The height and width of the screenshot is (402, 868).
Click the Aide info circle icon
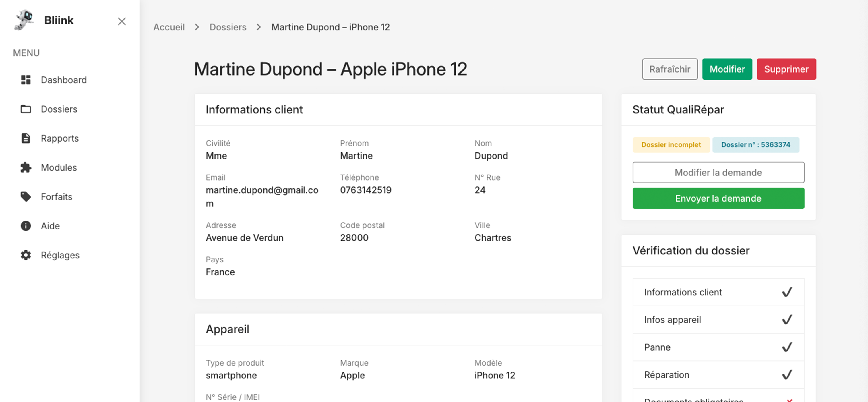point(26,226)
